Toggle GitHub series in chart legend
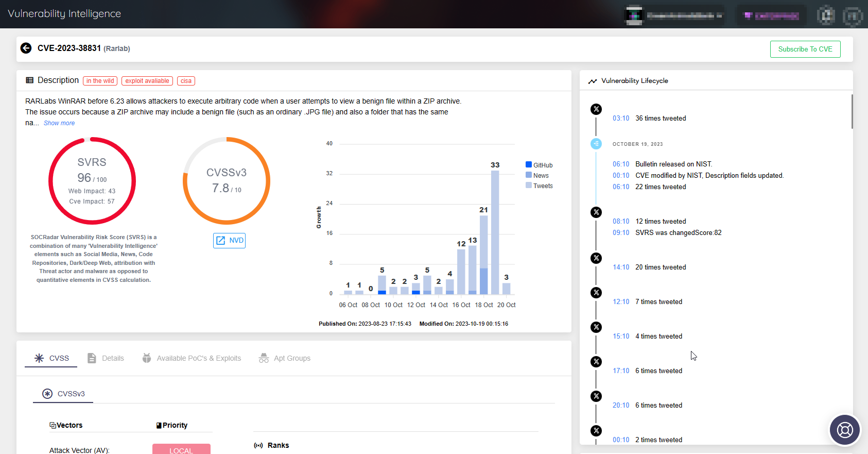This screenshot has width=868, height=454. (539, 165)
